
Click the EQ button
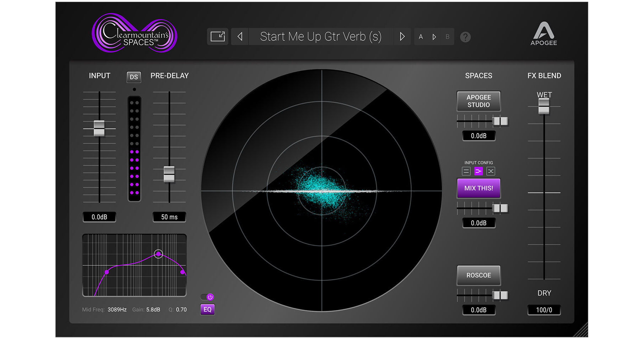[x=207, y=309]
